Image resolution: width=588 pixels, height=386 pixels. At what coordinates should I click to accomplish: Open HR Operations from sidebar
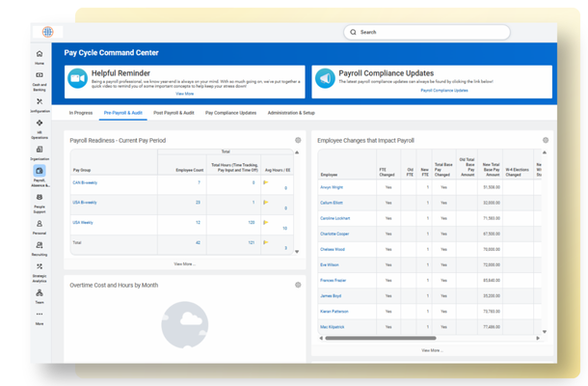[40, 129]
